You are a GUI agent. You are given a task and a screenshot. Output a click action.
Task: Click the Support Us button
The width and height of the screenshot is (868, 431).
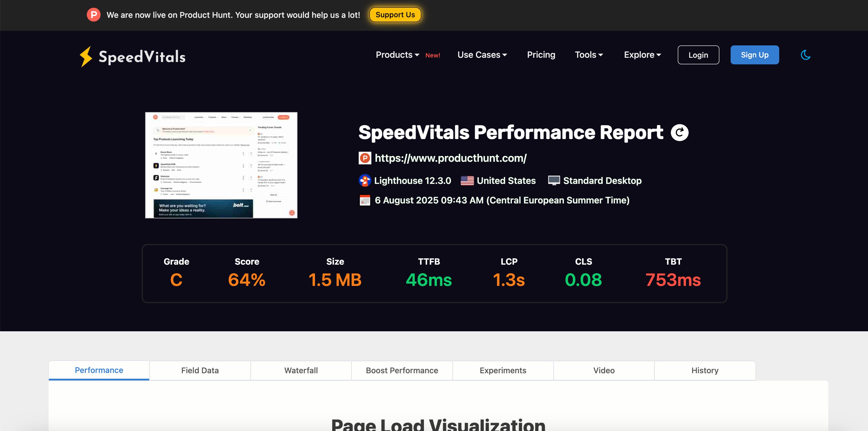tap(395, 15)
